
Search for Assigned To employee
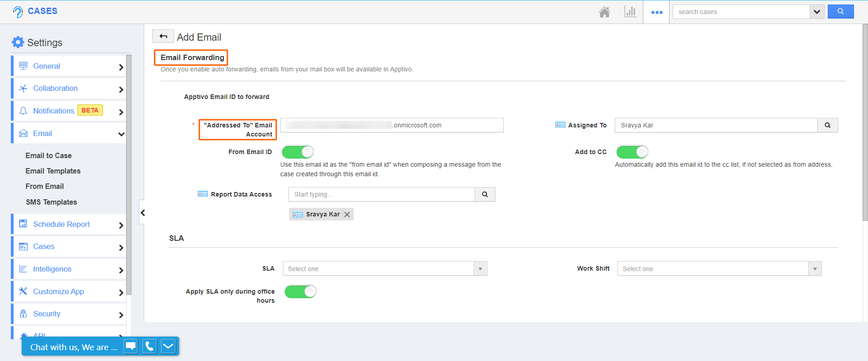click(827, 125)
